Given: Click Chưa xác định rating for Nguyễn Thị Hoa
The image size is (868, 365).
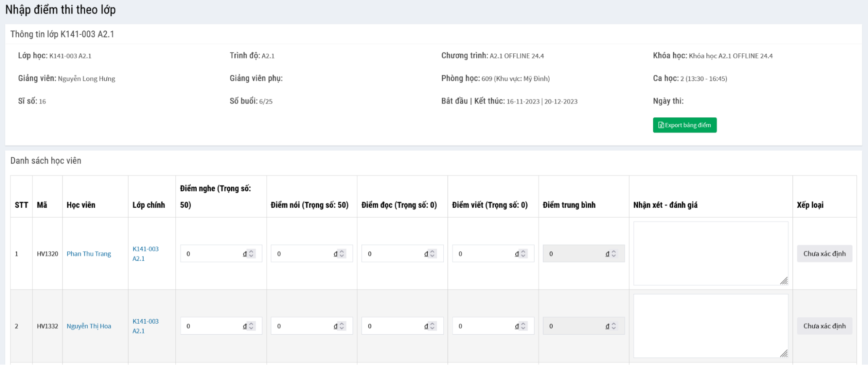Looking at the screenshot, I should (824, 326).
